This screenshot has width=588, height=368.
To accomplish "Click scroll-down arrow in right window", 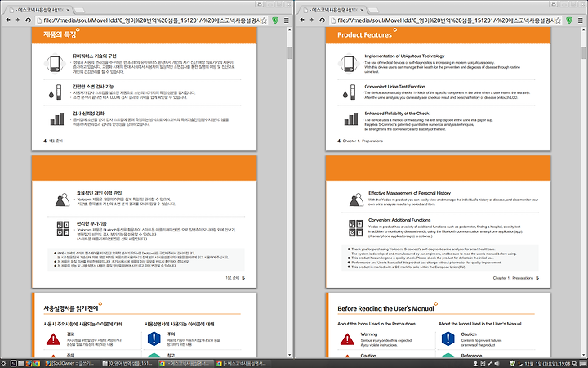I will pyautogui.click(x=583, y=355).
